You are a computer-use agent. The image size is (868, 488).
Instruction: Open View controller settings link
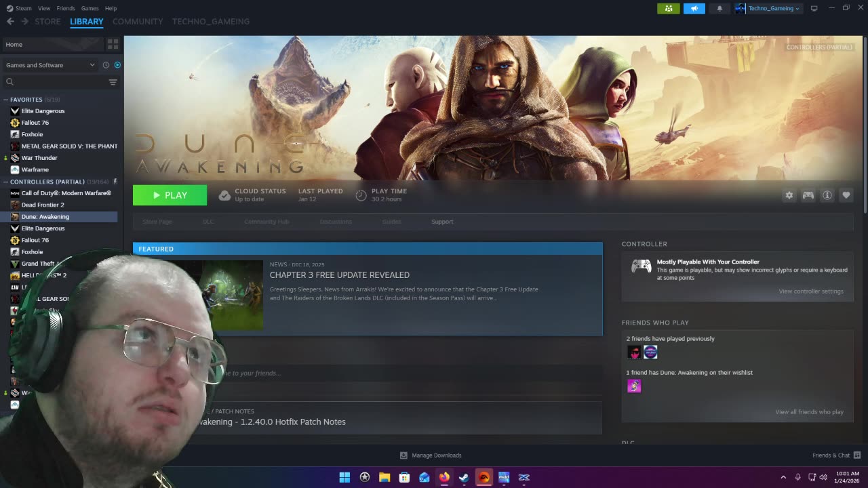(x=811, y=291)
